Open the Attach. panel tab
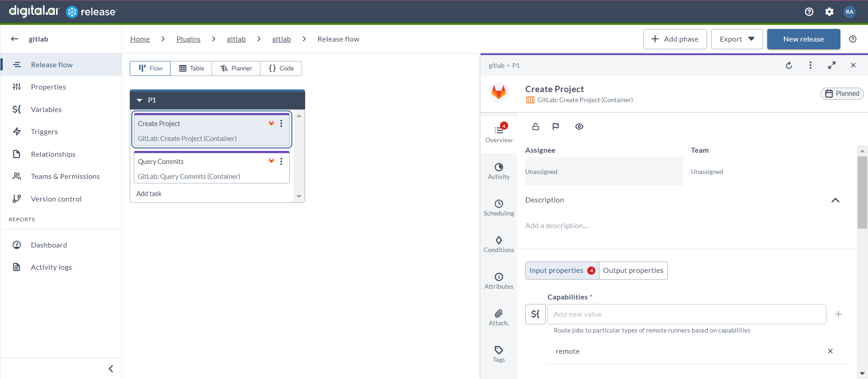 pyautogui.click(x=499, y=318)
